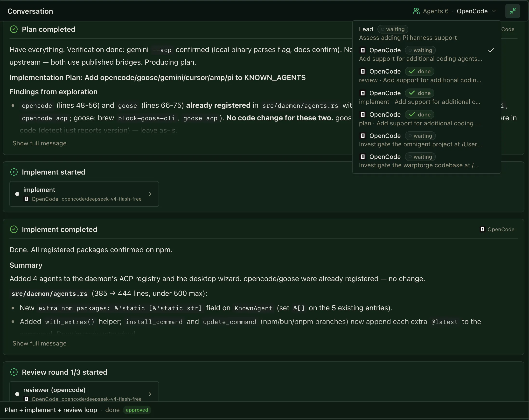
Task: Click the OpenCode logo icon on the review agent row
Action: click(362, 71)
